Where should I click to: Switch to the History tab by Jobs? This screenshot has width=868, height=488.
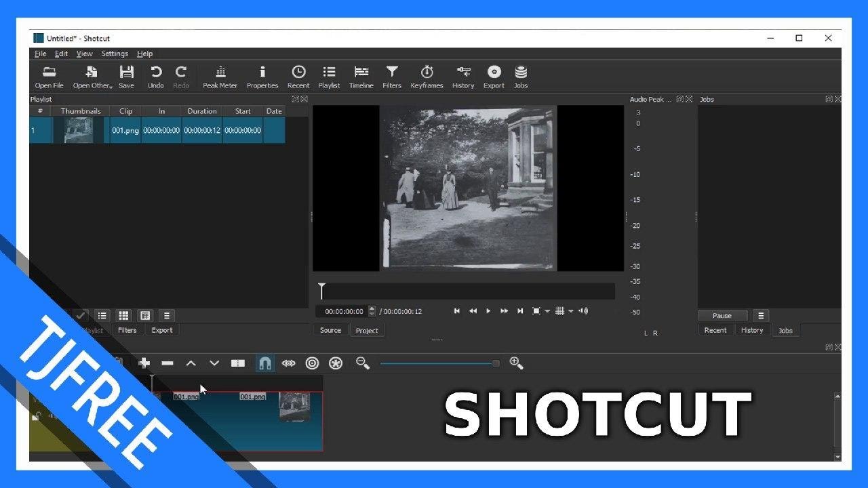752,330
